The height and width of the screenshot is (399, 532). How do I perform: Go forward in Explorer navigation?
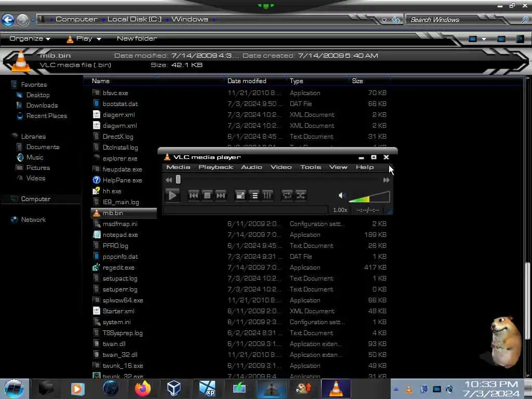point(23,20)
